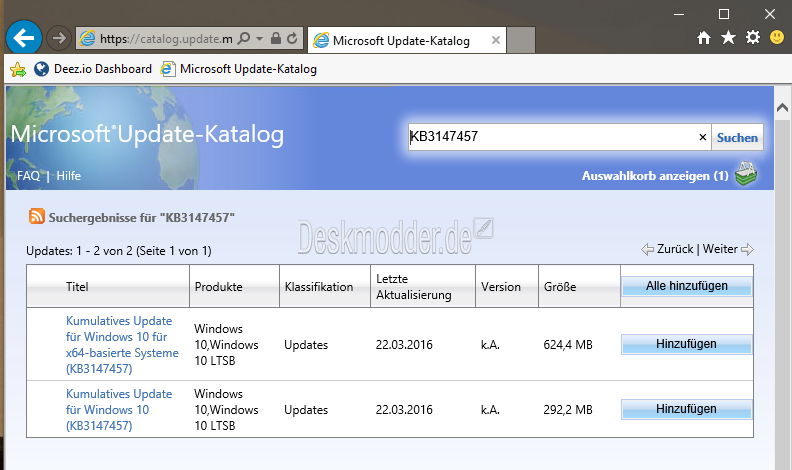792x470 pixels.
Task: Click the smiley feedback icon
Action: [777, 37]
